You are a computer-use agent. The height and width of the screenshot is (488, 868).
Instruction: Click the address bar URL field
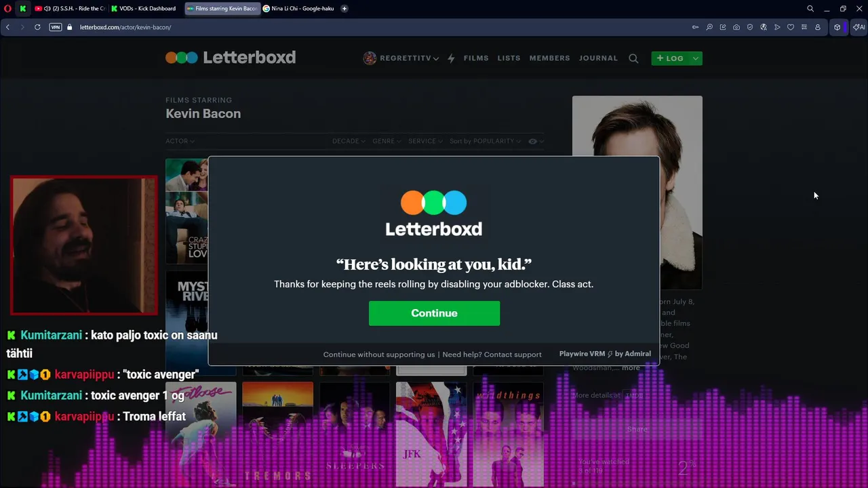pos(380,27)
